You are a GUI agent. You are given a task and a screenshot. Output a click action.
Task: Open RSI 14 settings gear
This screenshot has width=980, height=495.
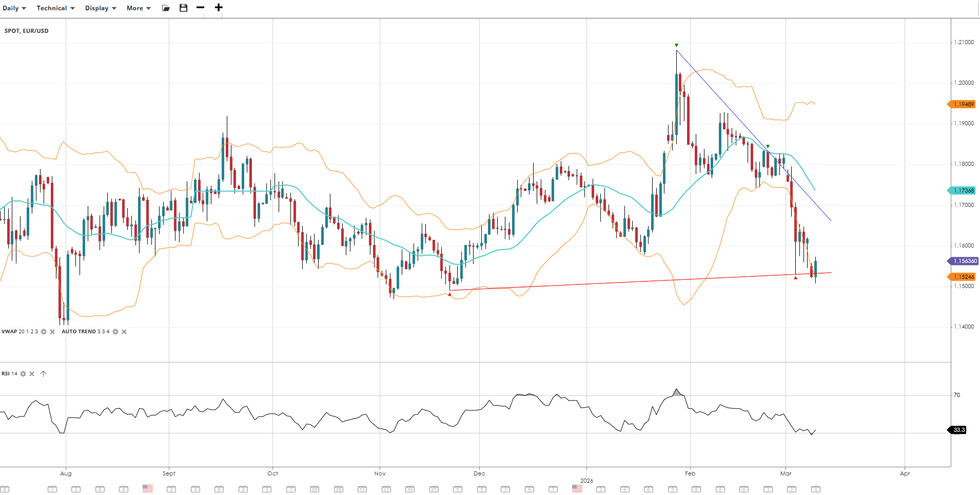[x=23, y=374]
